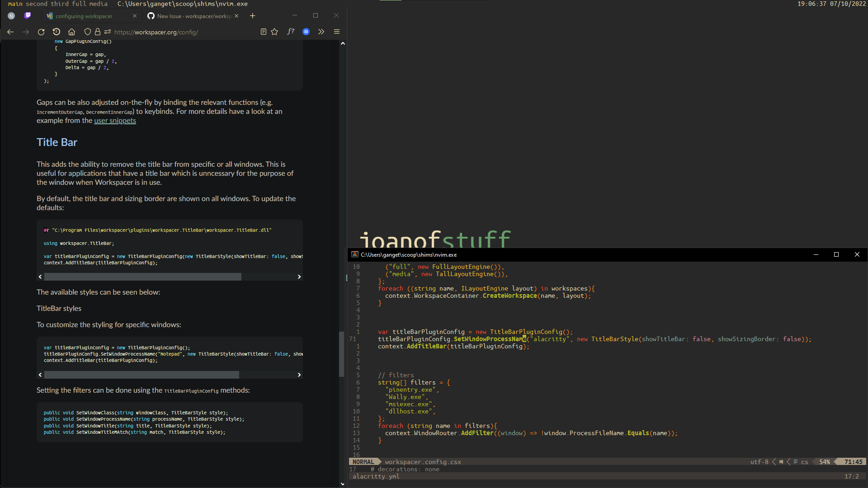Open the Firefox home page icon
Screen dimensions: 868x488
pyautogui.click(x=71, y=32)
